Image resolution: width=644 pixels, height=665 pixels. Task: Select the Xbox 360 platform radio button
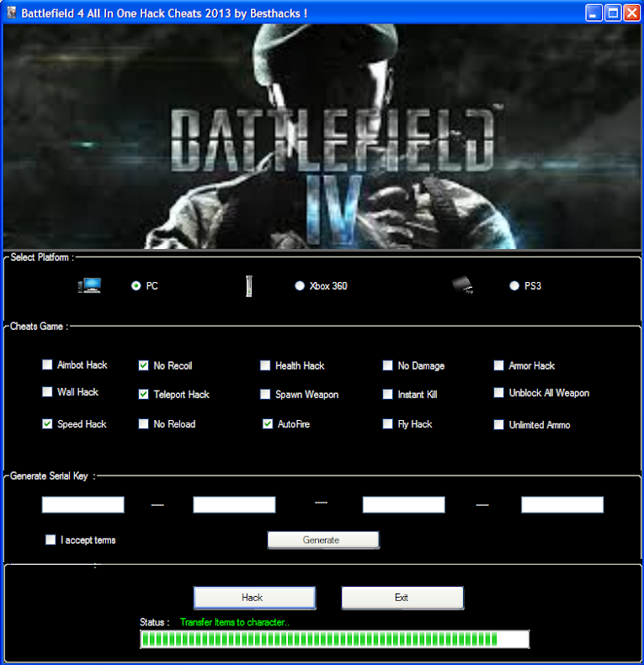coord(300,286)
